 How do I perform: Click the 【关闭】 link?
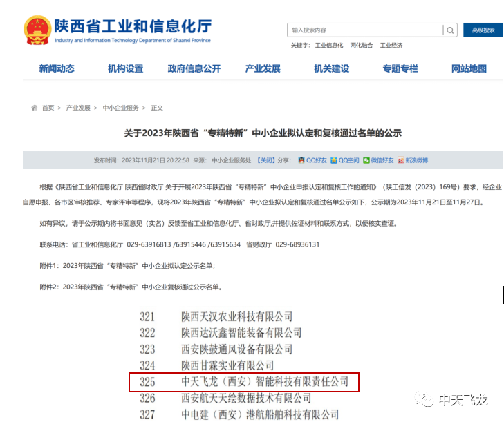pyautogui.click(x=265, y=160)
